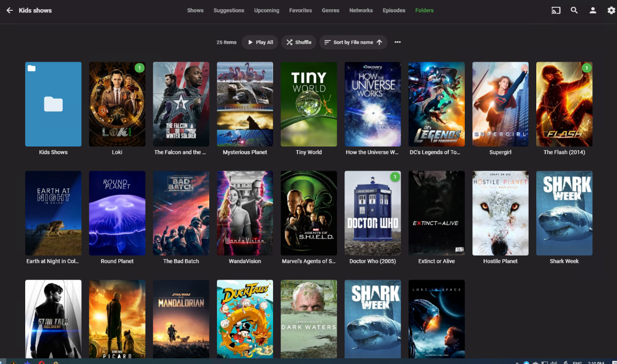Viewport: 617px width, 364px height.
Task: Open the Dark Waters poster
Action: 308,319
